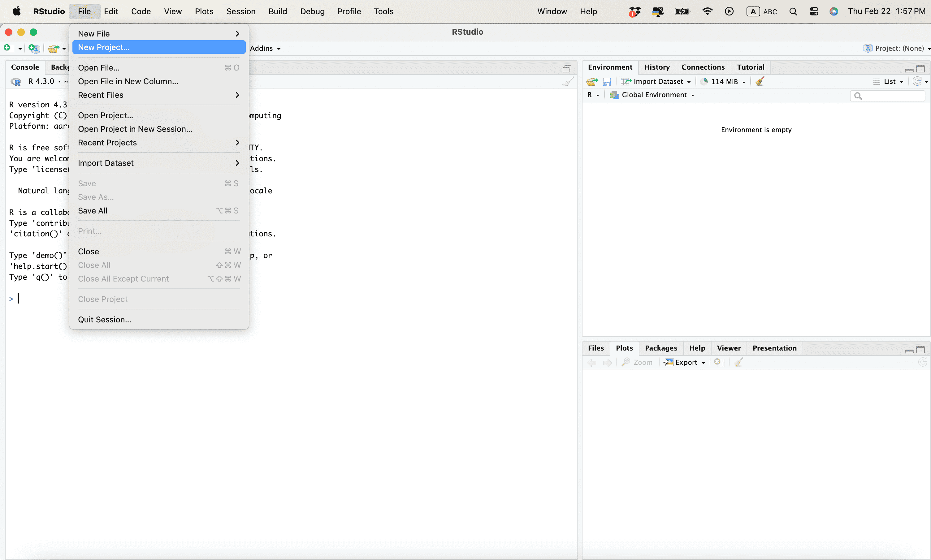The image size is (931, 560).
Task: Switch to the History tab
Action: pos(657,67)
